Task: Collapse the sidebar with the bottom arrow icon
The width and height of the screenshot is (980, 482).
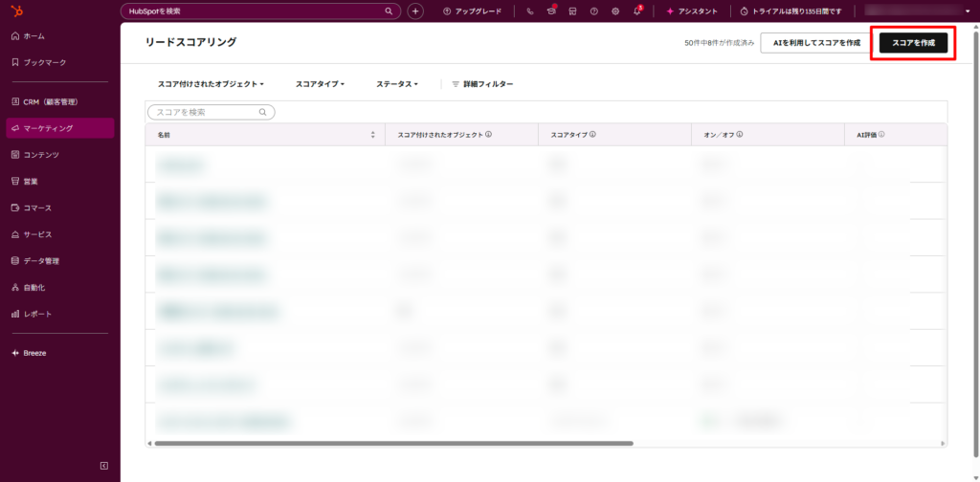Action: tap(104, 466)
